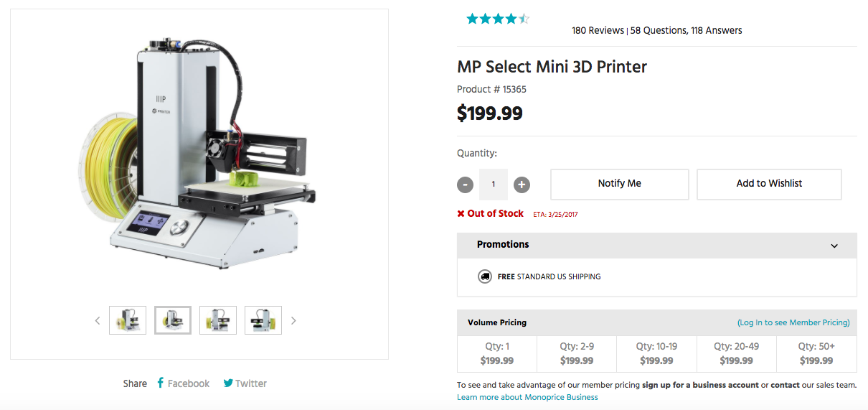Show next thumbnails with right arrow

[293, 321]
